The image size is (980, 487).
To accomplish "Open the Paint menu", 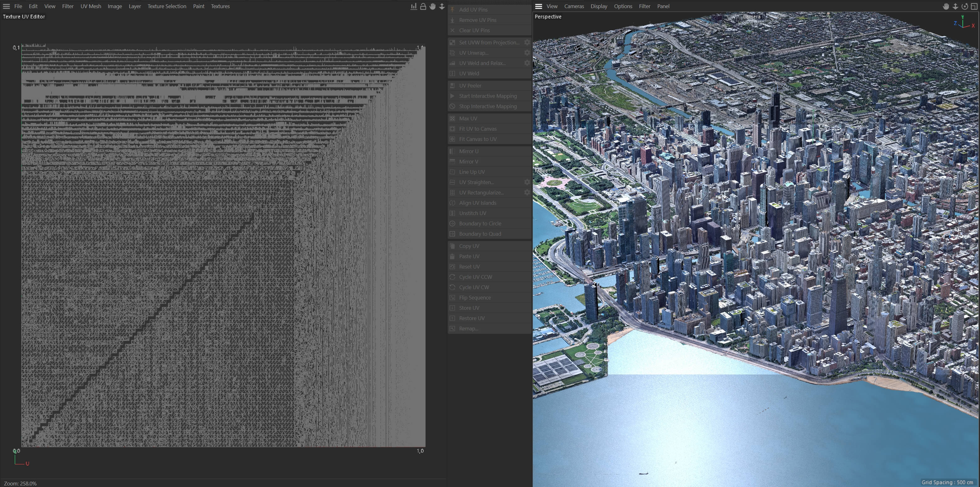I will tap(199, 7).
